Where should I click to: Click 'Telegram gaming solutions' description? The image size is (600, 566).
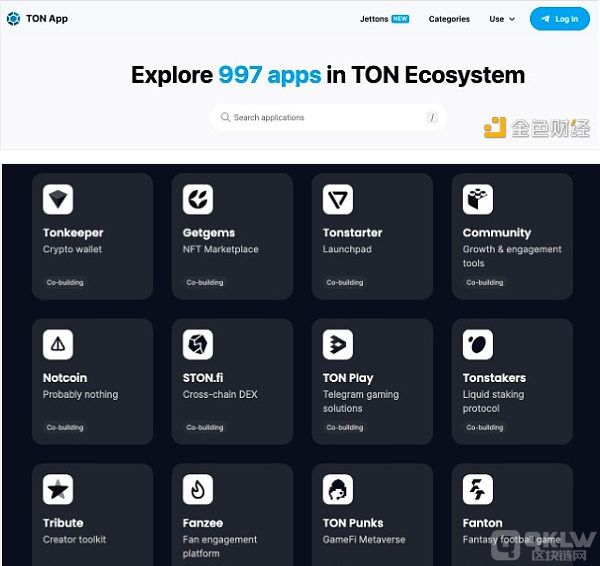pyautogui.click(x=360, y=401)
